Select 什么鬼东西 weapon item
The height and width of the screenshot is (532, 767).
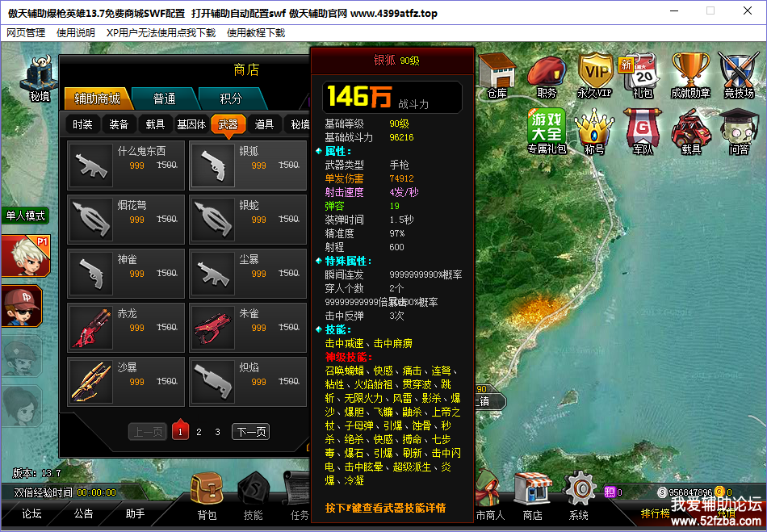coord(126,165)
